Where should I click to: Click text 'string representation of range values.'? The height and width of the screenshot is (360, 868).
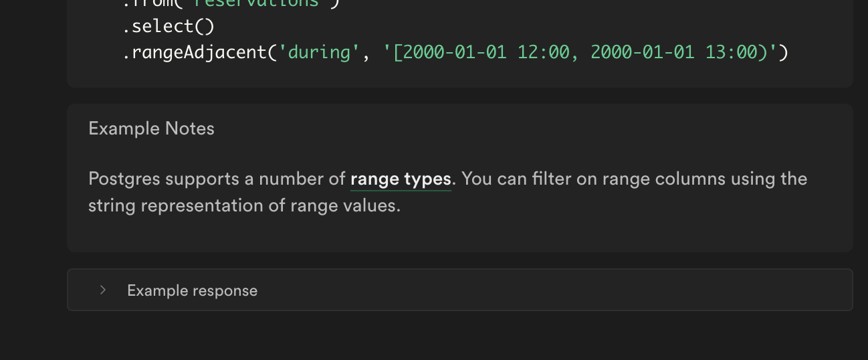[x=244, y=205]
